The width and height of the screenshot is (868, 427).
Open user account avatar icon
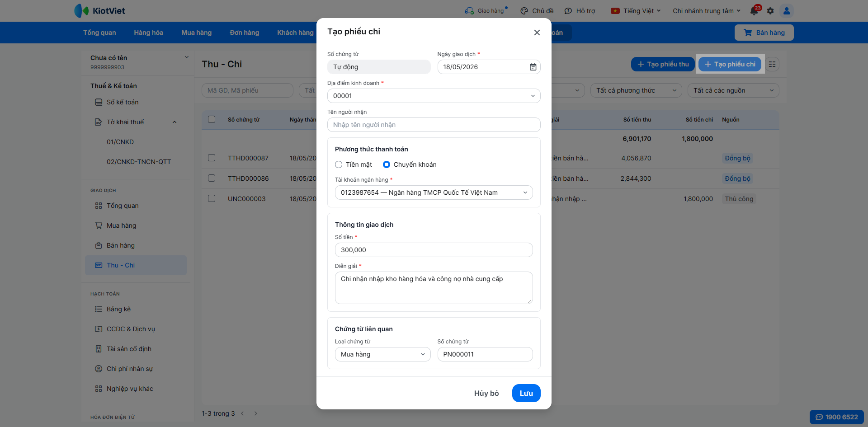pyautogui.click(x=787, y=11)
